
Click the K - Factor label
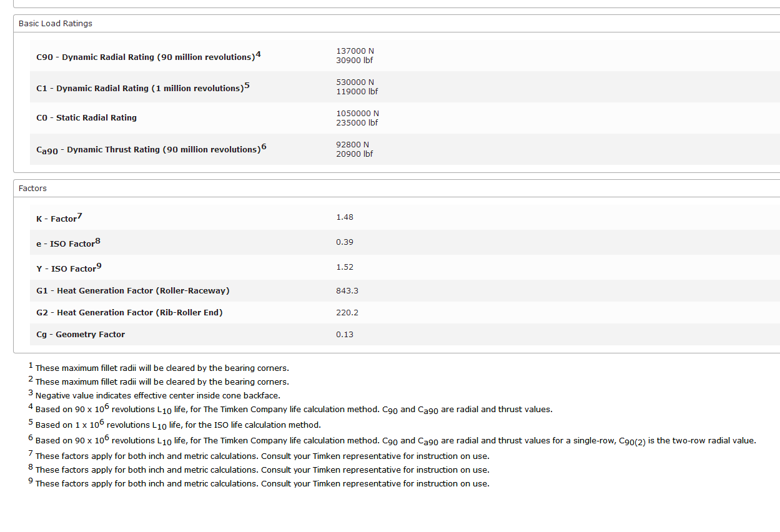[x=59, y=218]
